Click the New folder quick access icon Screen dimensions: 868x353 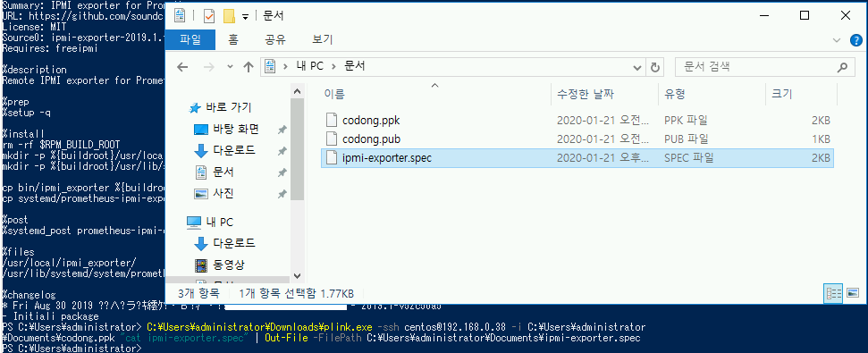tap(229, 15)
